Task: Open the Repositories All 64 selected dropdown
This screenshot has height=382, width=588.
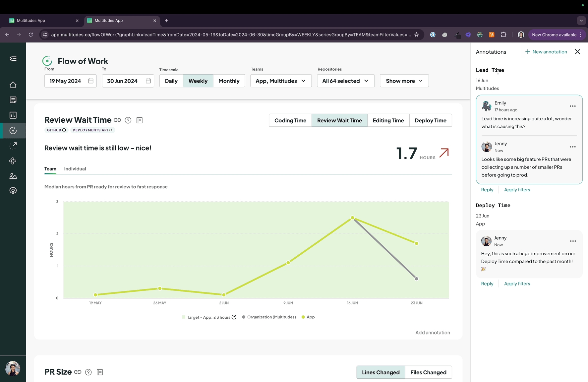Action: (345, 81)
